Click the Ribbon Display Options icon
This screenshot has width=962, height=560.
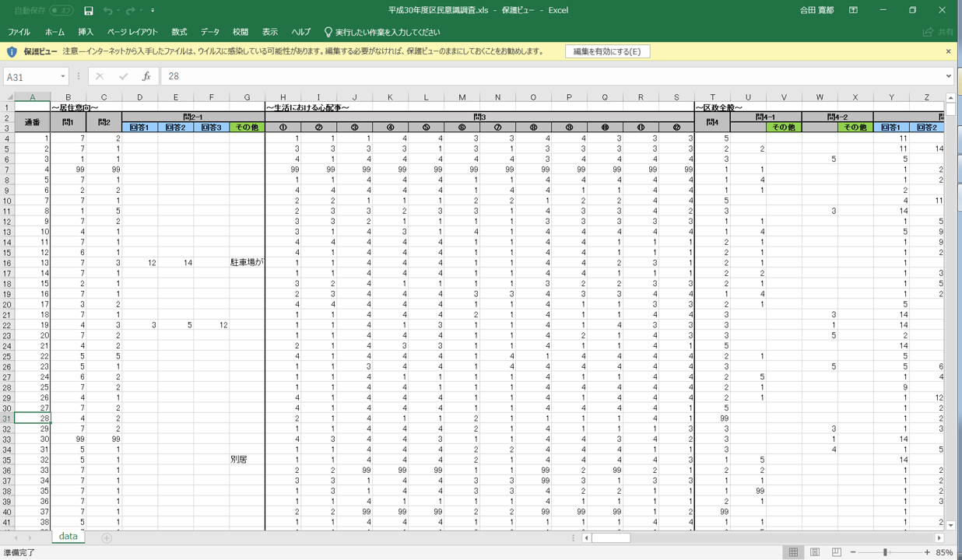point(853,10)
